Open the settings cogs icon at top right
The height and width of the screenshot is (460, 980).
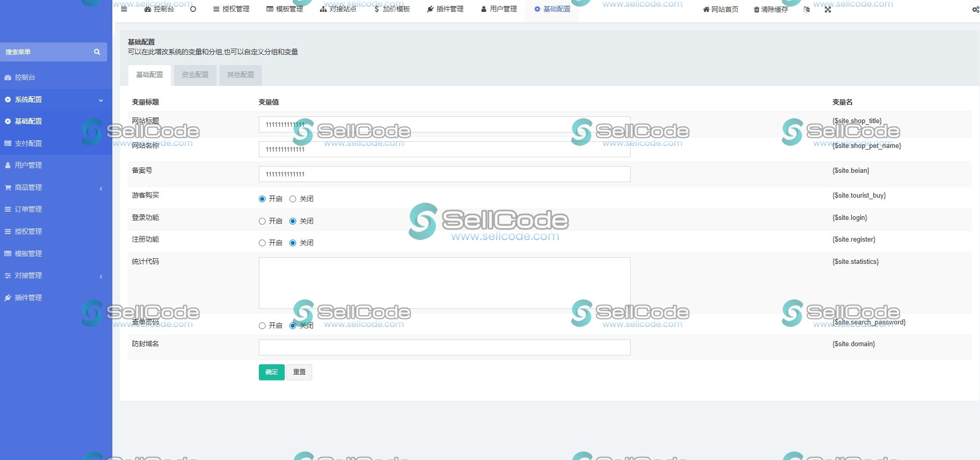975,9
